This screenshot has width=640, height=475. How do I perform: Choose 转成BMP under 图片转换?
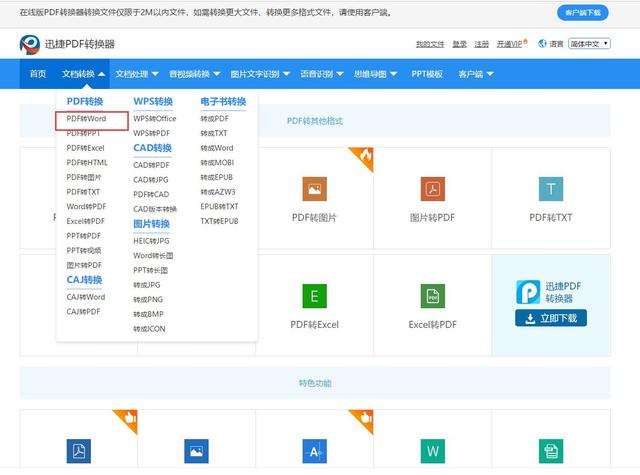point(148,314)
